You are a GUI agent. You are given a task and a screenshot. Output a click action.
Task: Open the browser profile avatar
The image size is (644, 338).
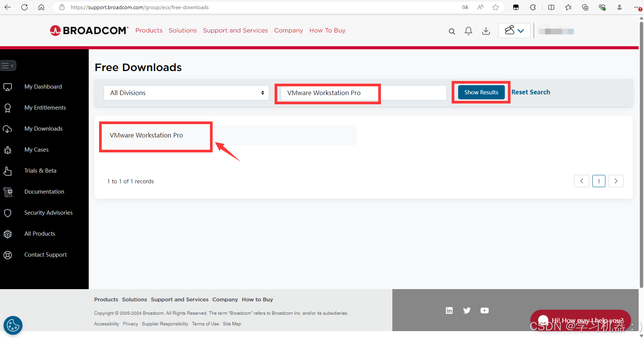tap(620, 7)
